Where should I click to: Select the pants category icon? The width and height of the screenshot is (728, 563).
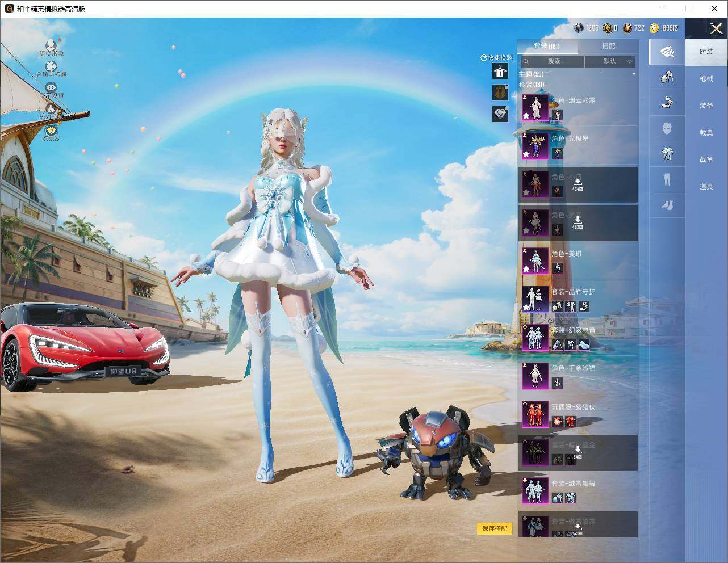(x=667, y=179)
